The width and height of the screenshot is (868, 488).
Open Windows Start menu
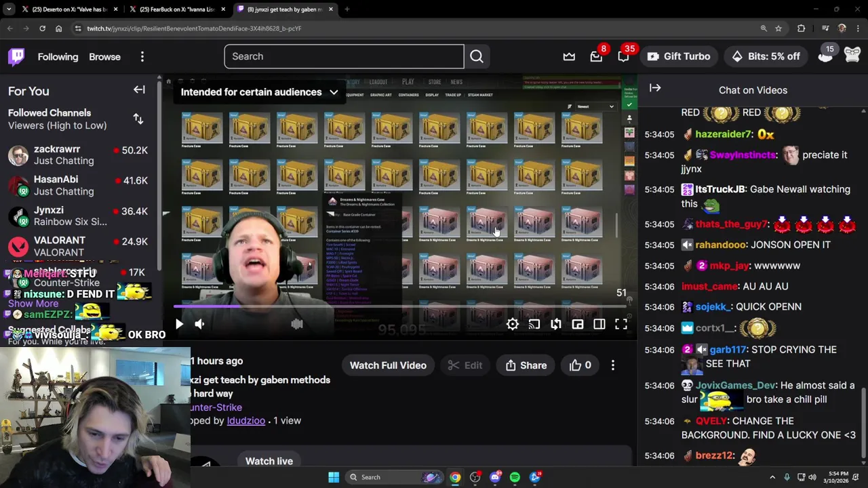(x=334, y=477)
